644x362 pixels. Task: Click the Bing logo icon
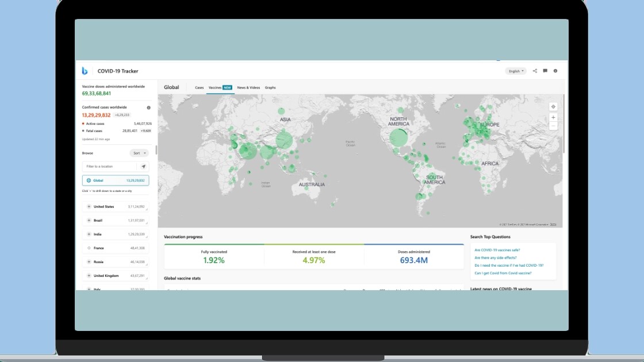85,71
